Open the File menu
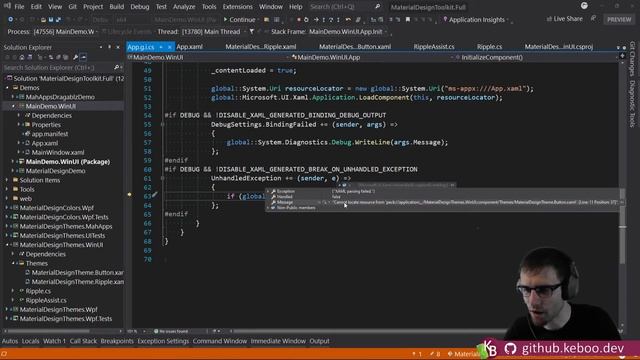Viewport: 640px width, 360px height. point(19,7)
